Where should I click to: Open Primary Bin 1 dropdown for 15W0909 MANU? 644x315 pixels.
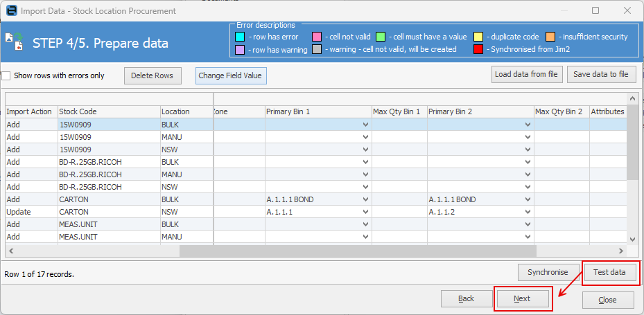[x=365, y=137]
